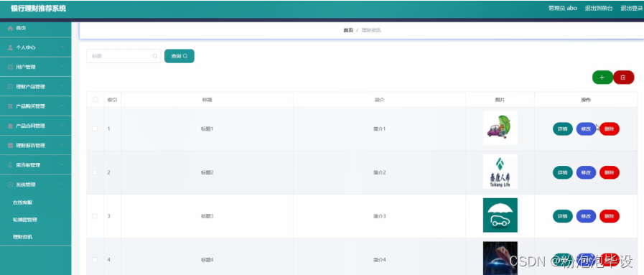This screenshot has height=275, width=644.
Task: Click the 标题 column header
Action: pos(207,100)
